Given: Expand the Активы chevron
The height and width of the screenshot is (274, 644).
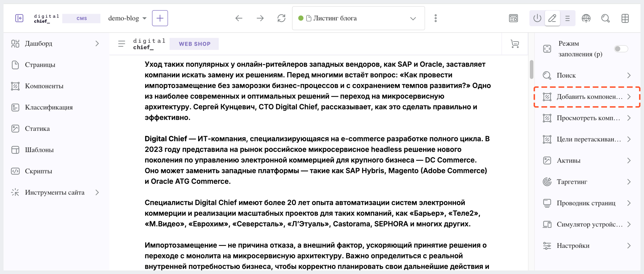Looking at the screenshot, I should coord(629,160).
